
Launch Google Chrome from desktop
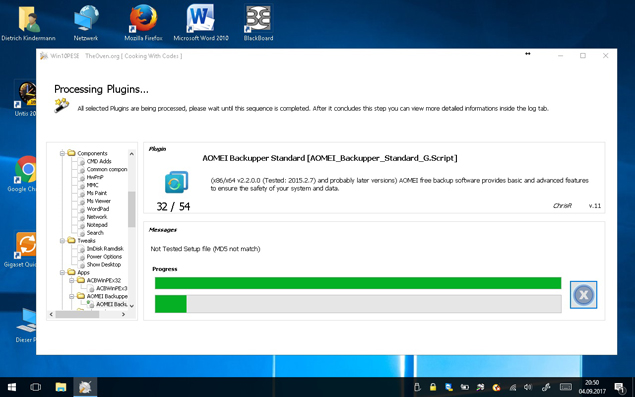[25, 173]
